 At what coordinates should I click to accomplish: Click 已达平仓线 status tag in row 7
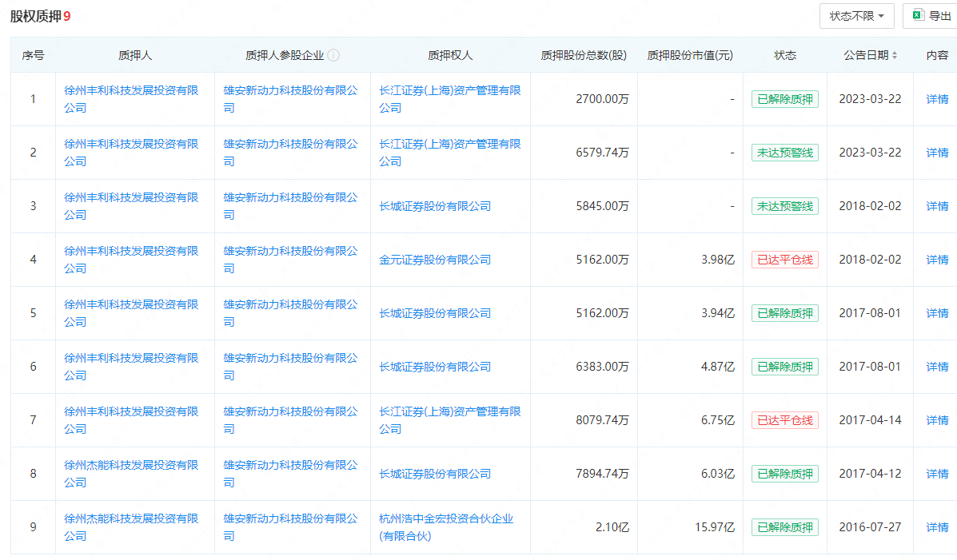tap(784, 420)
